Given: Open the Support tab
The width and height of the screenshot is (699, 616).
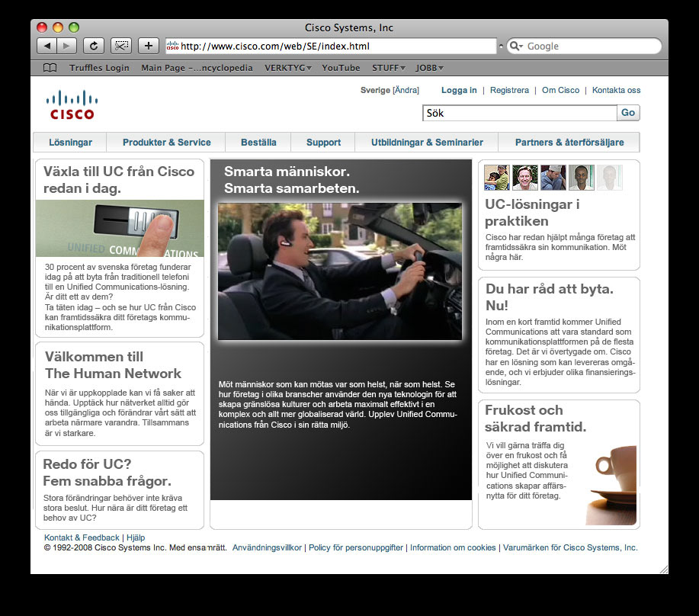Looking at the screenshot, I should click(323, 143).
